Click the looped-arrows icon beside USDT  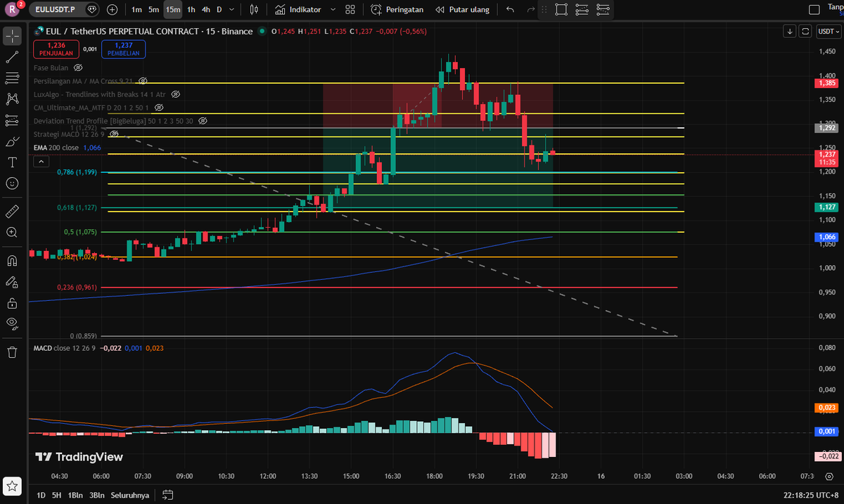point(805,31)
